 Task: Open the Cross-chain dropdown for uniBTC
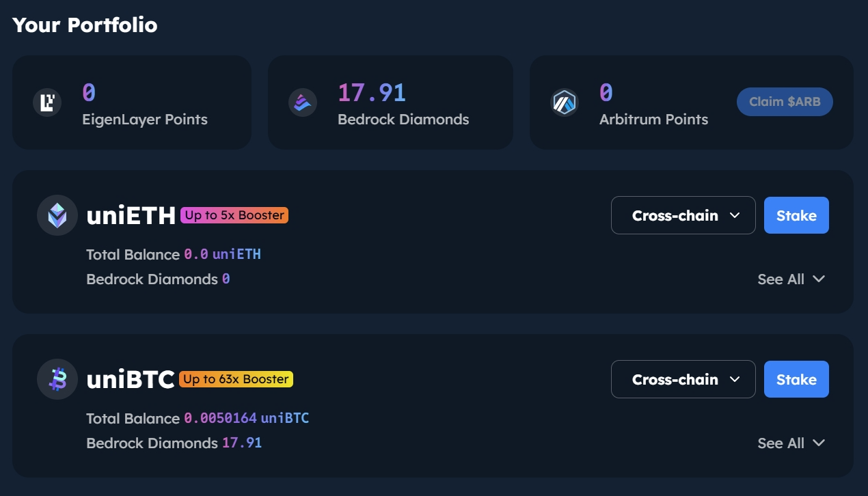click(x=683, y=378)
